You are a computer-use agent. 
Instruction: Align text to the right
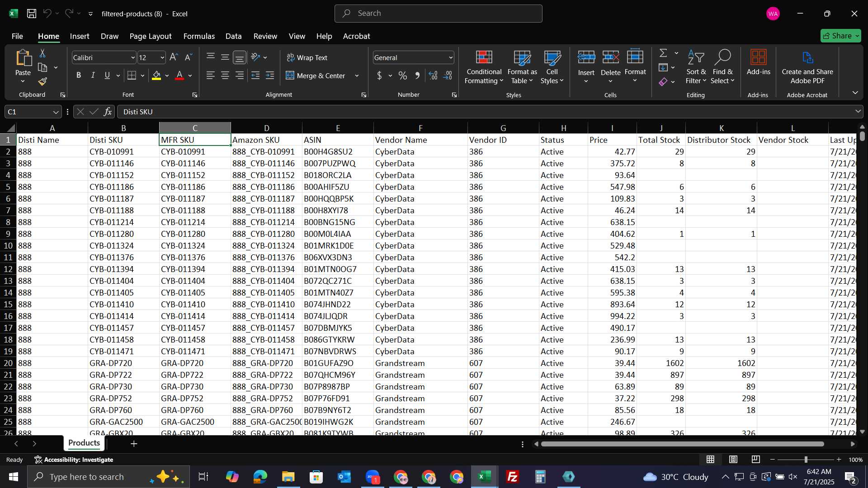[x=240, y=75]
